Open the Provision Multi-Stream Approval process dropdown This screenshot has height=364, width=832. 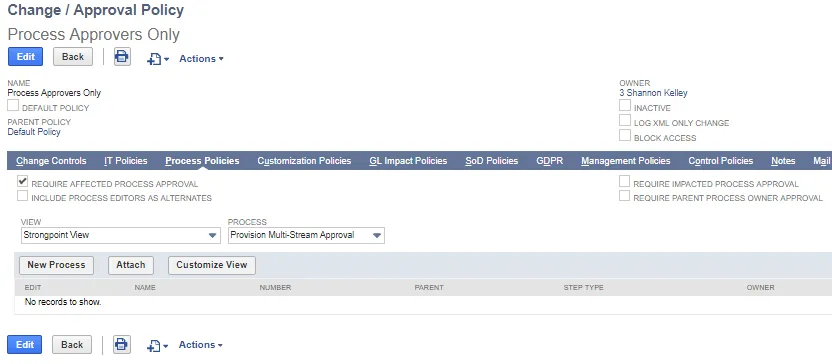(x=306, y=235)
